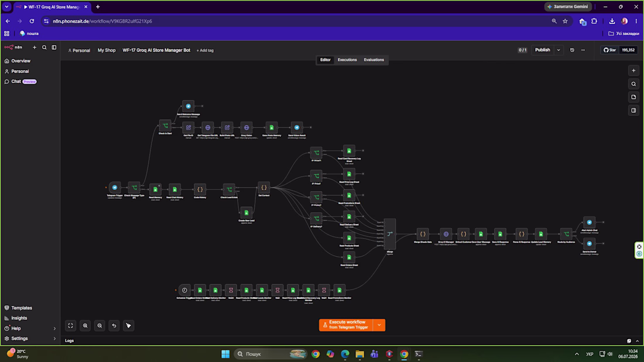This screenshot has height=362, width=644.
Task: Click the Publish button
Action: (x=542, y=50)
